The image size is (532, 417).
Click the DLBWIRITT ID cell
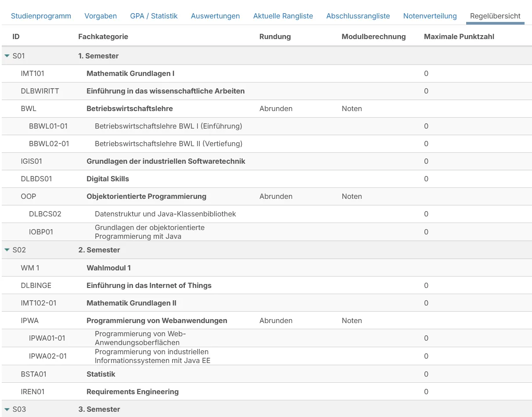pyautogui.click(x=40, y=91)
